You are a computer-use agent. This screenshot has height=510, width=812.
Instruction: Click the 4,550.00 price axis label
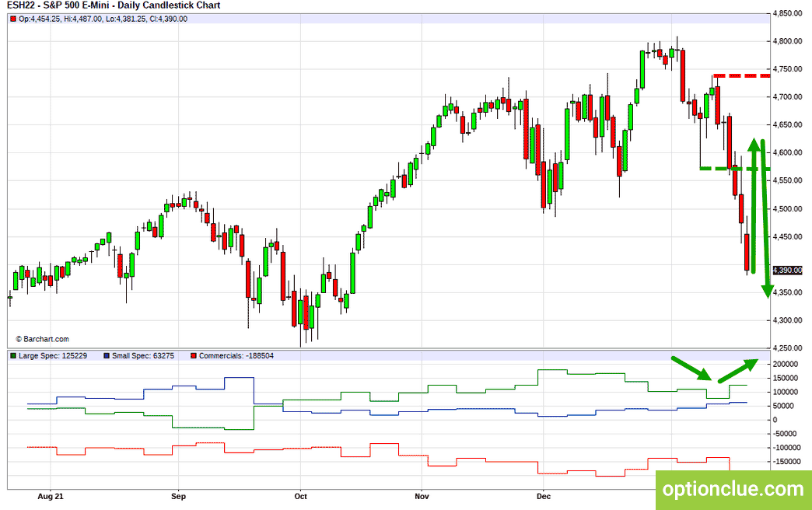pos(787,180)
